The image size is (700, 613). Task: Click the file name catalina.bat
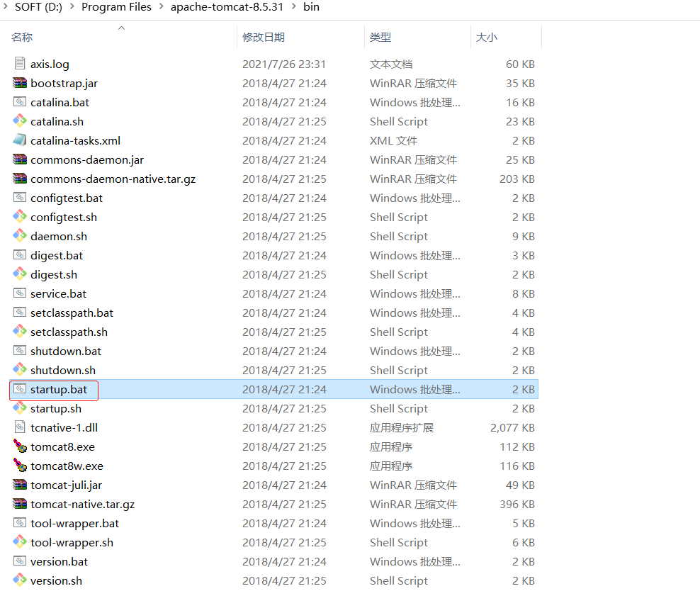coord(60,102)
